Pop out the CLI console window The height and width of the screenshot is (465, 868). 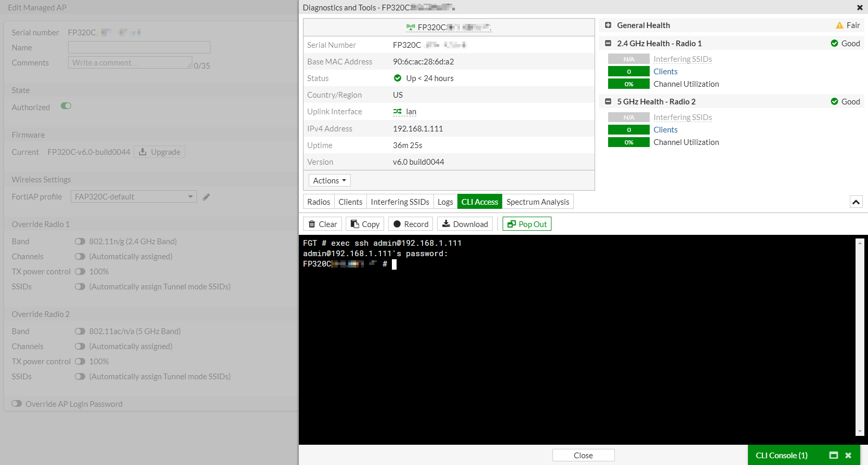tap(527, 224)
